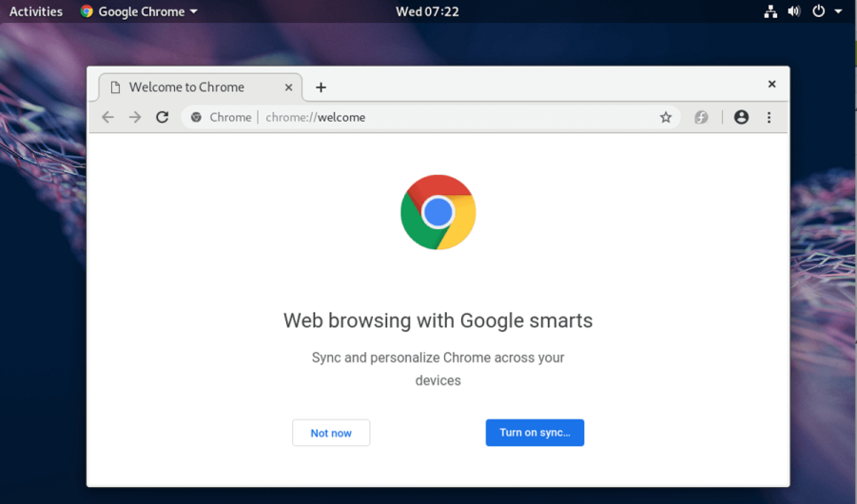Viewport: 857px width, 504px height.
Task: Open the power system menu
Action: coord(818,11)
